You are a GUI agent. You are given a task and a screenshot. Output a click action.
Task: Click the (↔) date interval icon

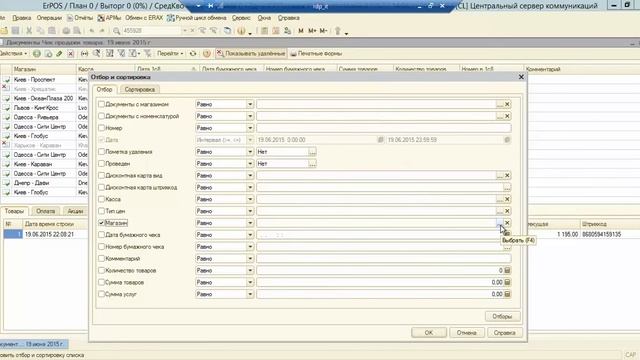84,53
